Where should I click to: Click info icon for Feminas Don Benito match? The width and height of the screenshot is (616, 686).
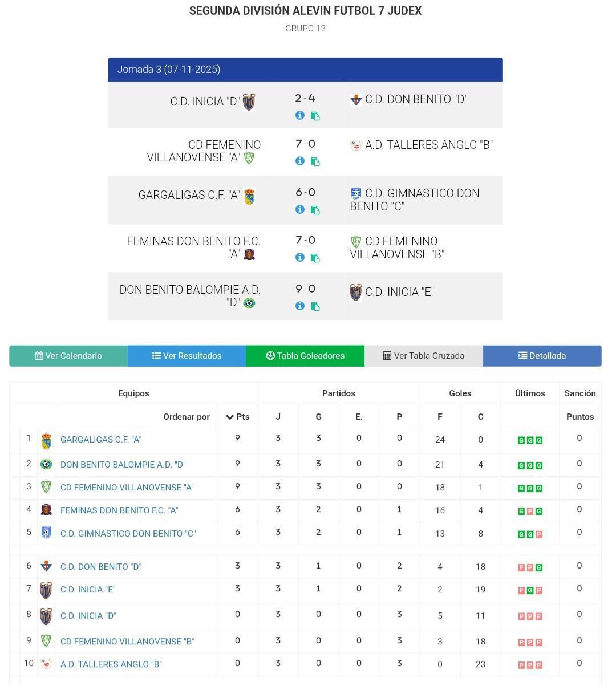click(299, 257)
